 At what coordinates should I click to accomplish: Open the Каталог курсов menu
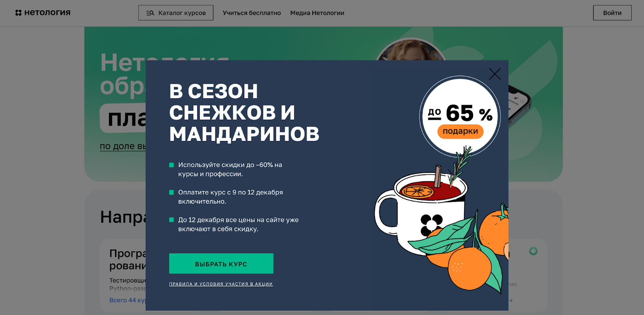click(x=176, y=13)
